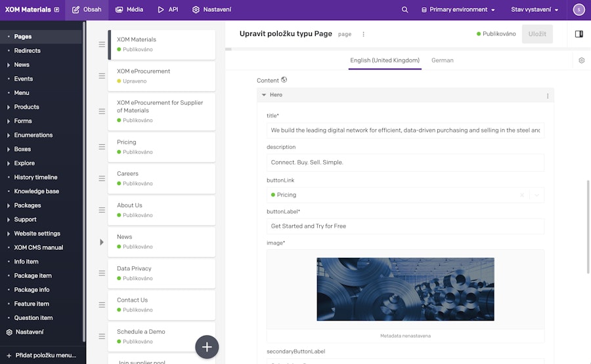The width and height of the screenshot is (591, 364).
Task: Open the About Us page card
Action: tap(162, 210)
